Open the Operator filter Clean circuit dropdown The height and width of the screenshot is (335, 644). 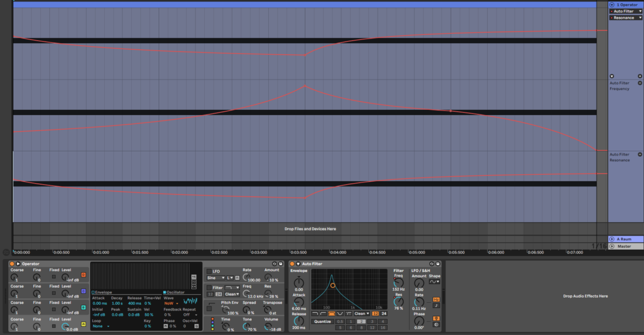pyautogui.click(x=232, y=294)
